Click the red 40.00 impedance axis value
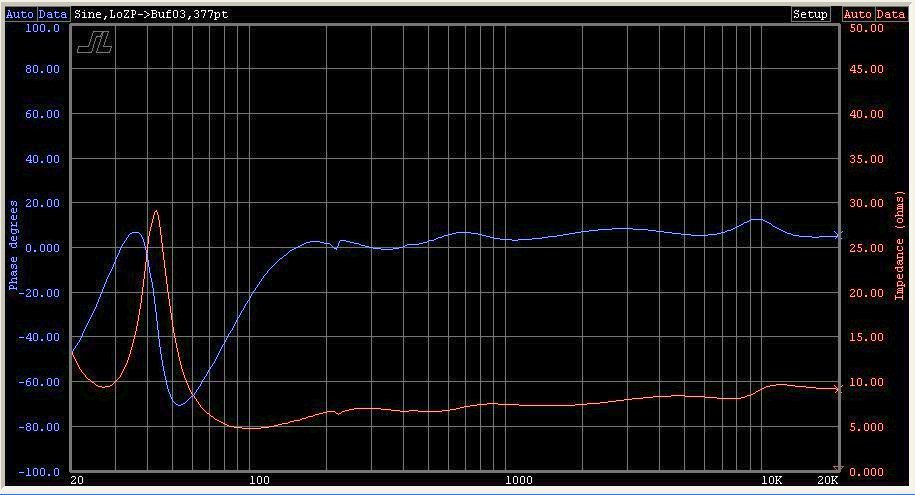Screen dimensions: 915x495 (x=867, y=114)
